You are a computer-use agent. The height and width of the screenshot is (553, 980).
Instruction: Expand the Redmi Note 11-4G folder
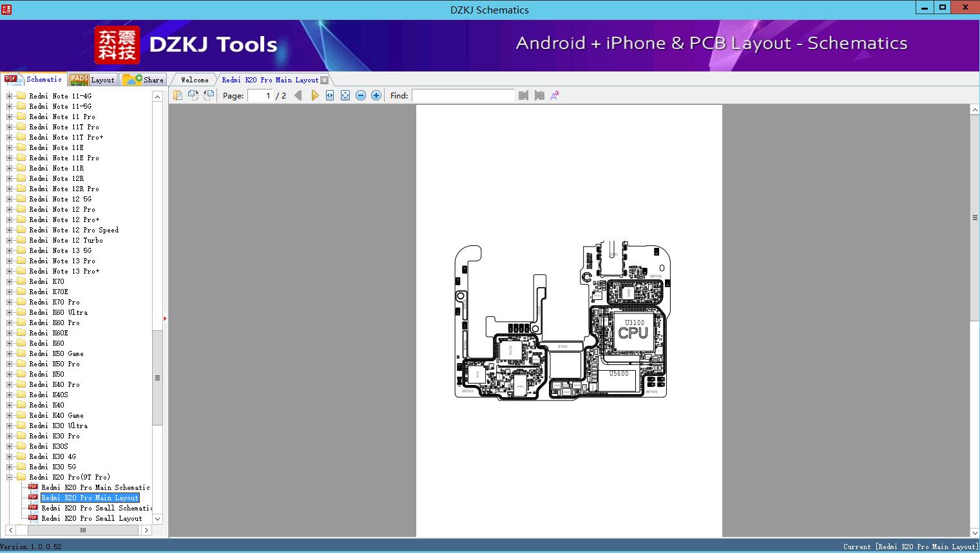click(10, 96)
